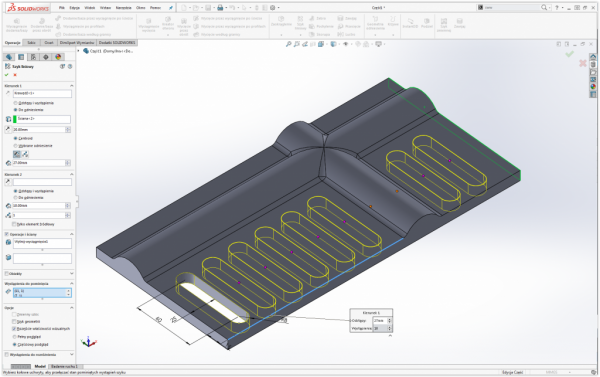Select the 'Wybrane odniesienie' radio option
Viewport: 600px width, 377px height.
(x=16, y=146)
